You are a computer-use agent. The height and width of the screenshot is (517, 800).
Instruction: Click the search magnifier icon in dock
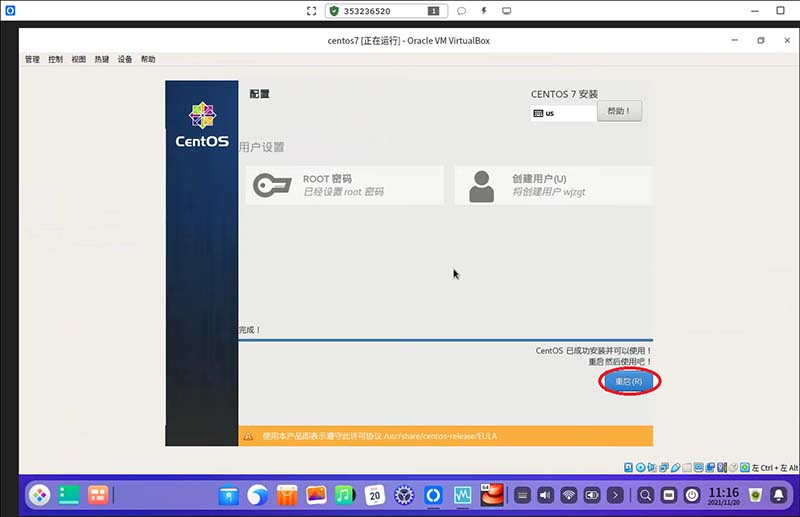[645, 495]
